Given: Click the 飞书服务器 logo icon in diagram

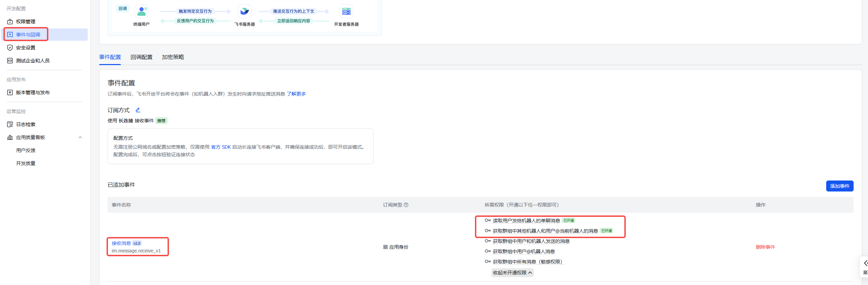Looking at the screenshot, I should [245, 11].
